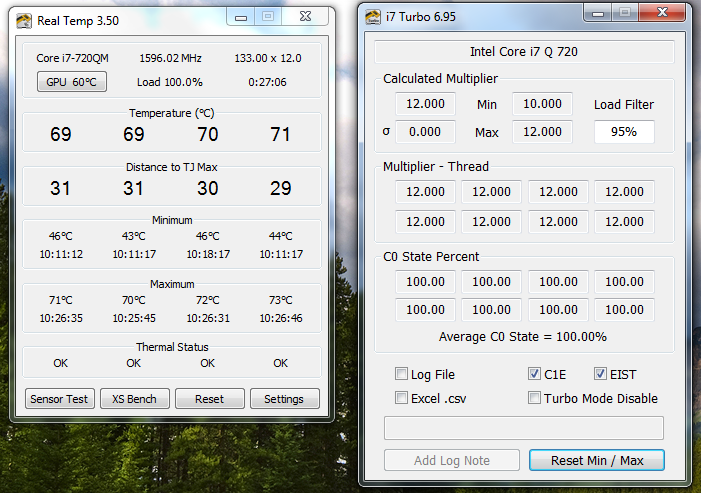Viewport: 701px width, 493px height.
Task: Click the Load Filter 95% field
Action: [x=624, y=132]
